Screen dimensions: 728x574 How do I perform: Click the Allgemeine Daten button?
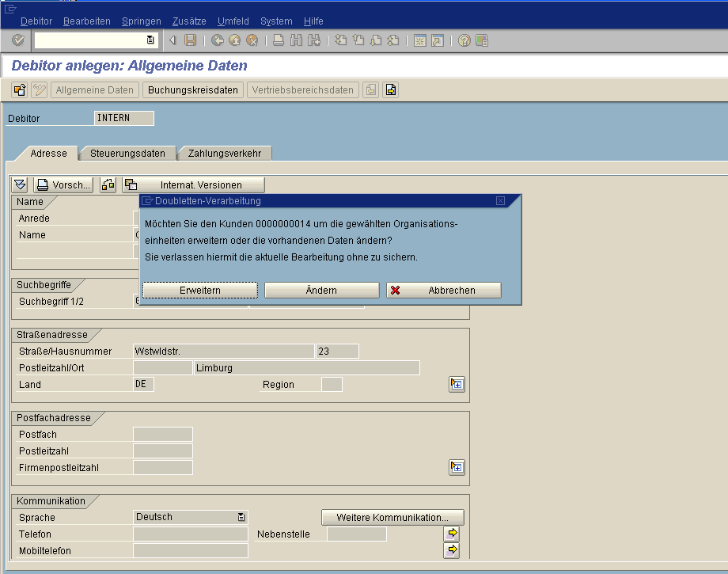95,90
